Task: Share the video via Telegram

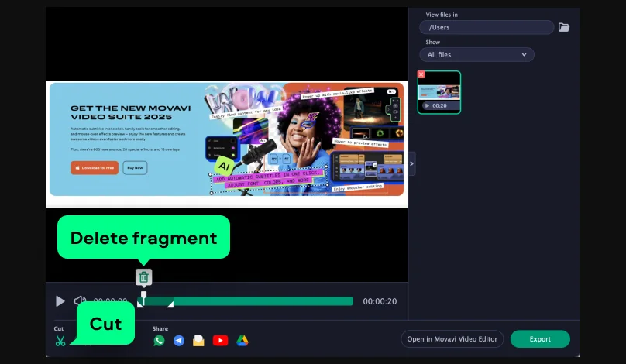Action: [x=179, y=341]
